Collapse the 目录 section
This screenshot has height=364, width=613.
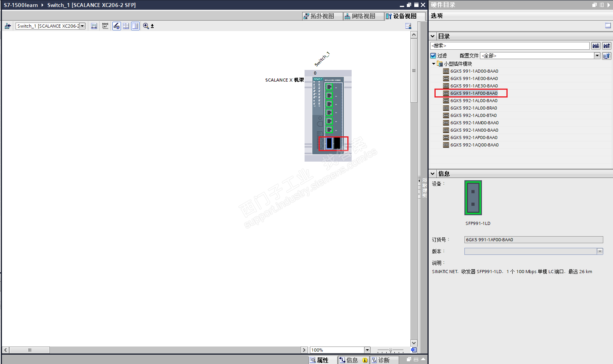pos(433,36)
